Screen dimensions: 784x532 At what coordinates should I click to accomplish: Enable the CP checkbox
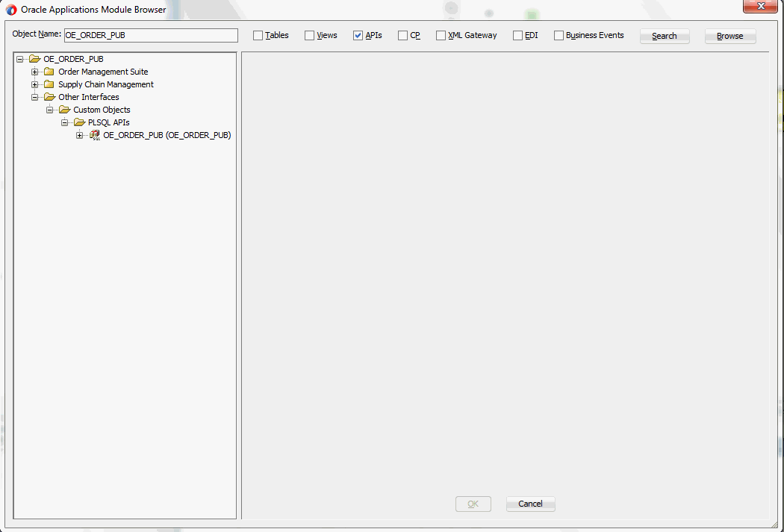click(x=402, y=36)
